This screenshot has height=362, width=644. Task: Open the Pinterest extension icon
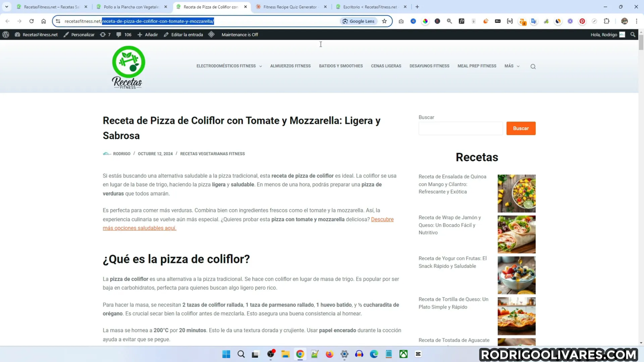[x=582, y=21]
